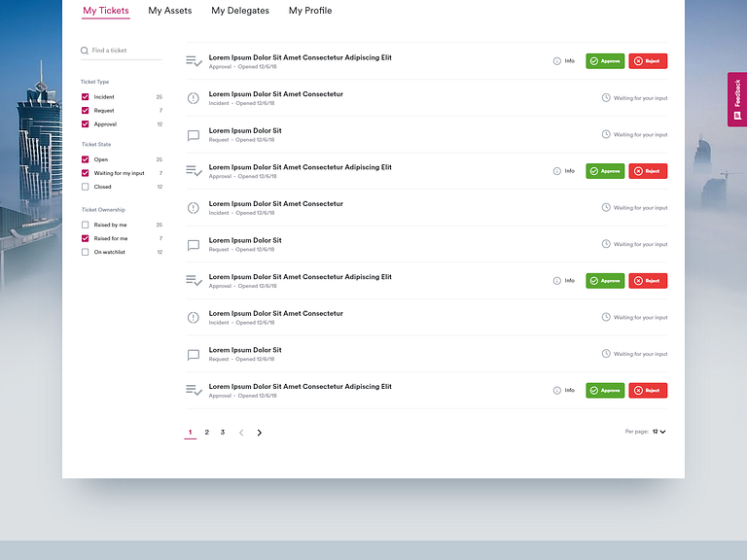The image size is (747, 560).
Task: Check the Closed ticket state filter
Action: [x=86, y=187]
